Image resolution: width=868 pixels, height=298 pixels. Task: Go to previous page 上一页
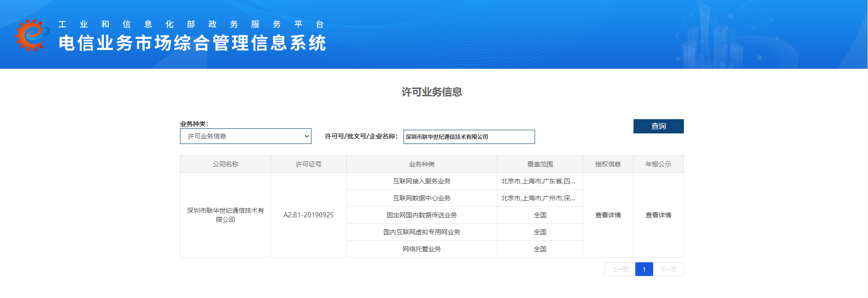coord(620,269)
